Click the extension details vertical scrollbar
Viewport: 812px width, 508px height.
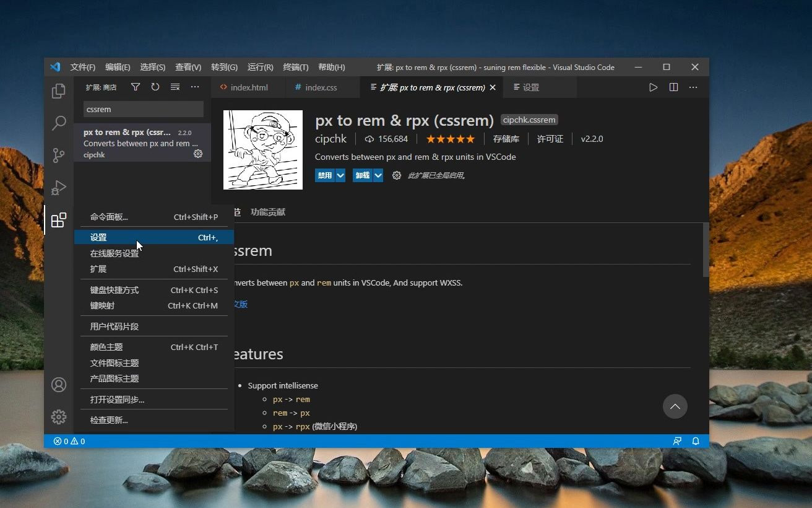[x=706, y=250]
